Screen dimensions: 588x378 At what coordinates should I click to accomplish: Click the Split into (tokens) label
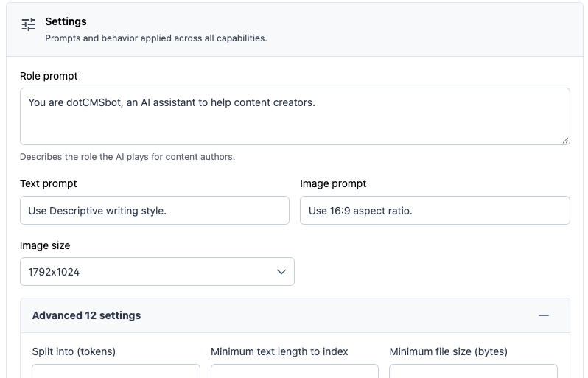(x=74, y=351)
